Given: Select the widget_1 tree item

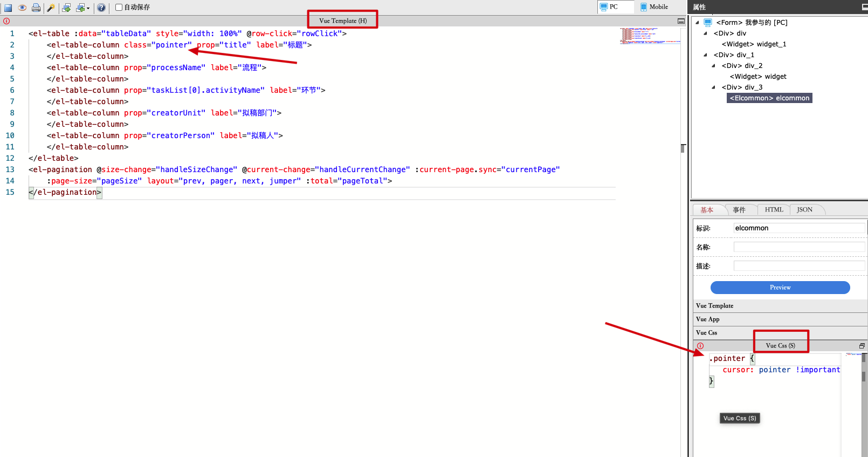Looking at the screenshot, I should pos(754,44).
